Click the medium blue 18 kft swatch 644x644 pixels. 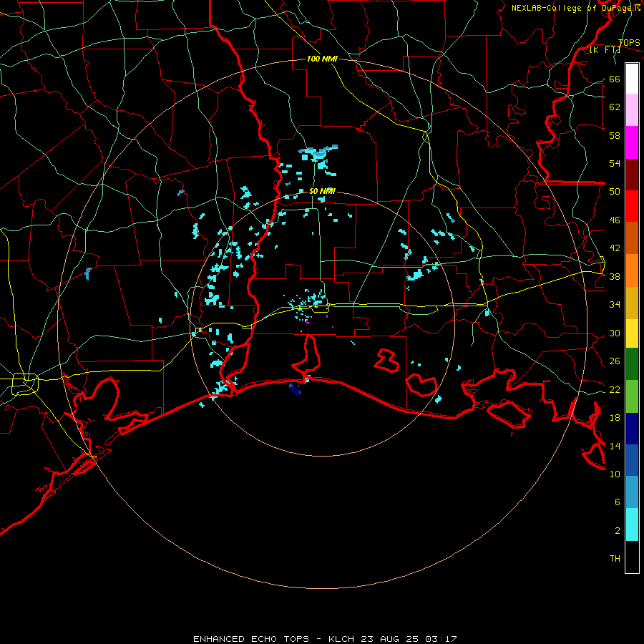(632, 460)
